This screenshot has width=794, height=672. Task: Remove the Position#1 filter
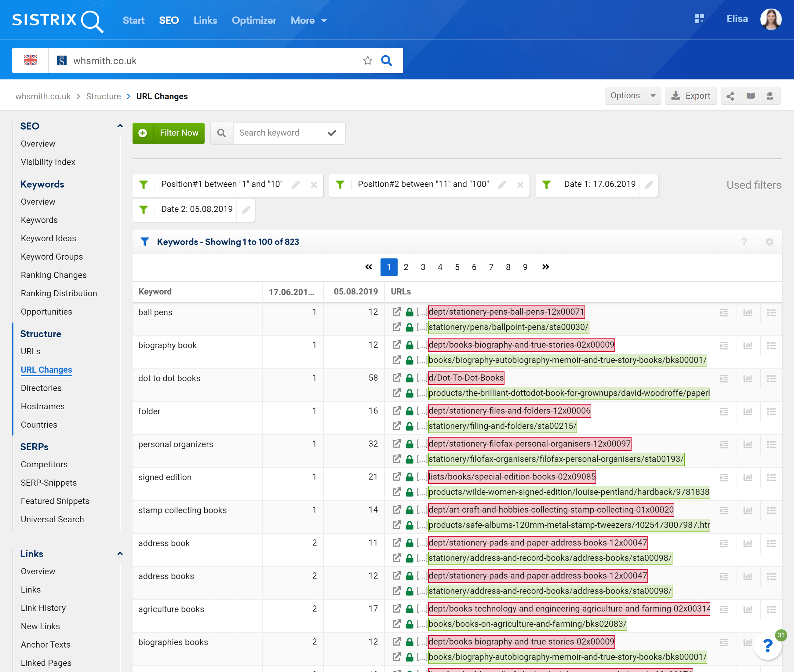point(314,185)
